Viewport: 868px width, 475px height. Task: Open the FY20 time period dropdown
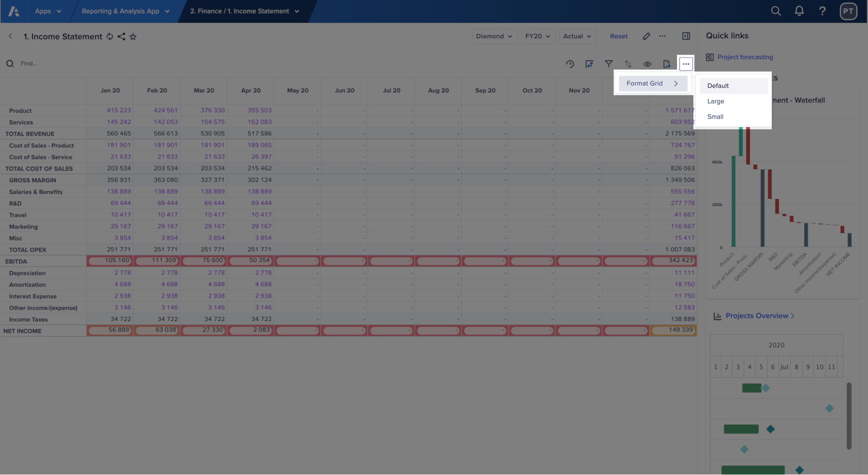[x=538, y=36]
